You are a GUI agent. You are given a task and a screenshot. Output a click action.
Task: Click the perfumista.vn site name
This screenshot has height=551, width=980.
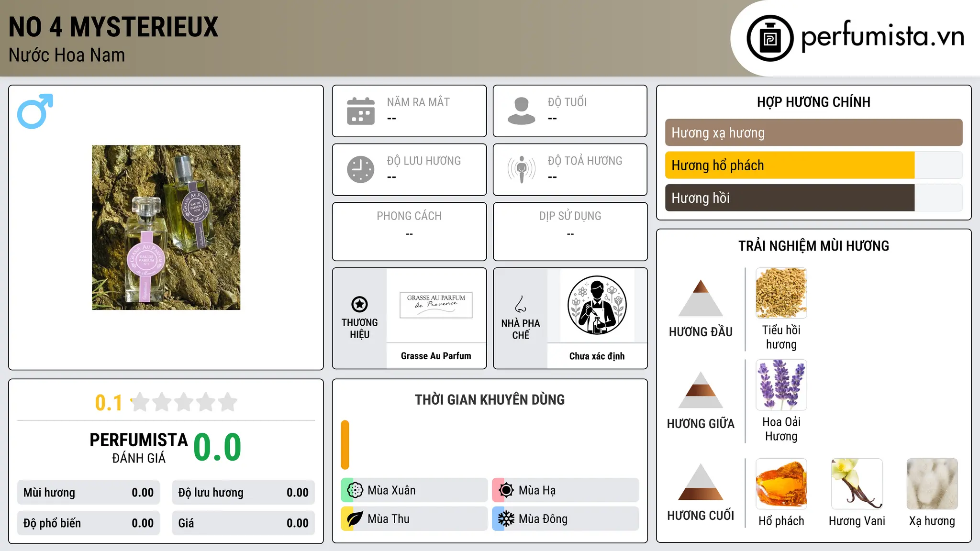(x=883, y=36)
